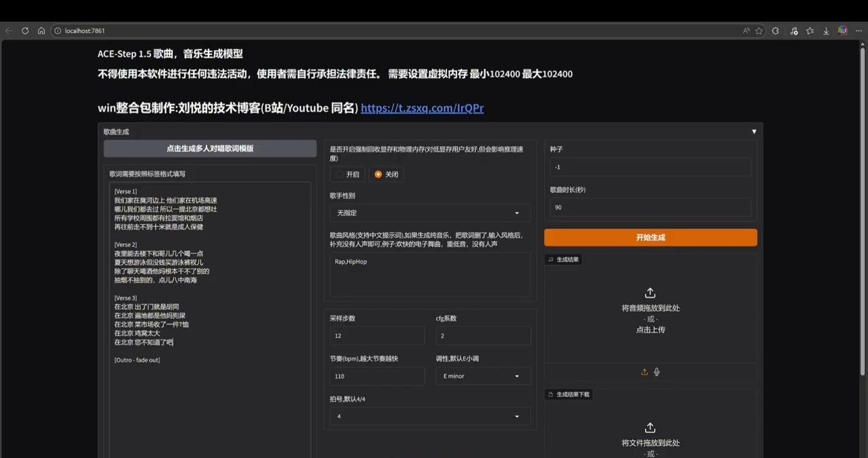This screenshot has height=458, width=868.
Task: Collapse the 歌曲生成 accordion section
Action: tap(753, 132)
